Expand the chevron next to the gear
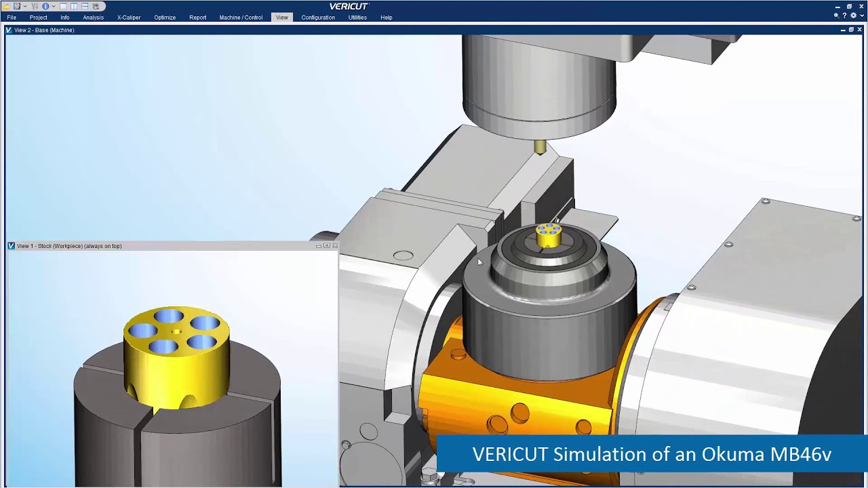The height and width of the screenshot is (488, 868). tap(862, 16)
